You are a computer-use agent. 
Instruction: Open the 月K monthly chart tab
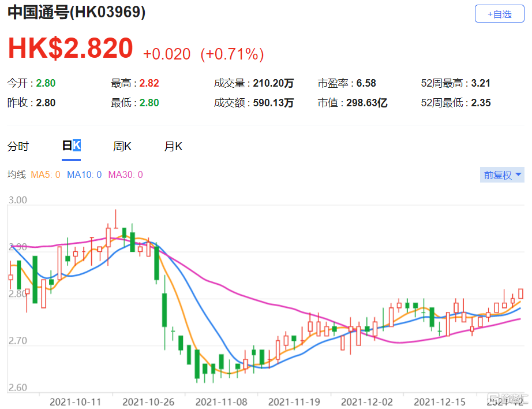[x=173, y=146]
